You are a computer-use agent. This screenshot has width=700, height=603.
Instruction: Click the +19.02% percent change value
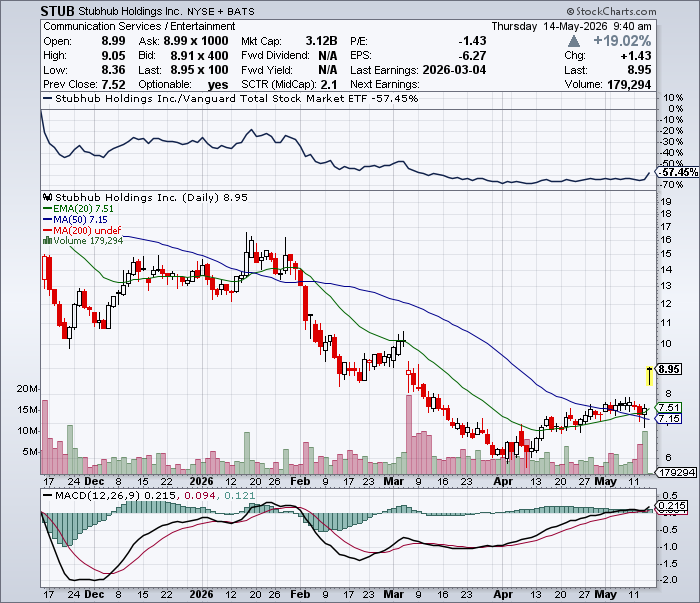[622, 41]
